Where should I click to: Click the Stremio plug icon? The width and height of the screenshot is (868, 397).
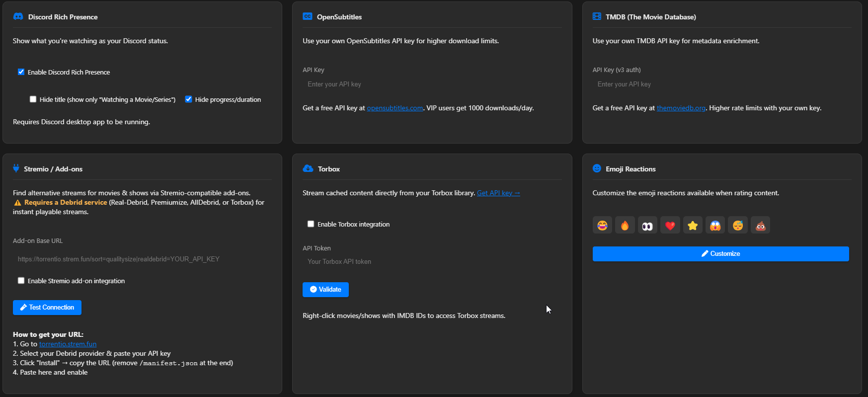[16, 168]
